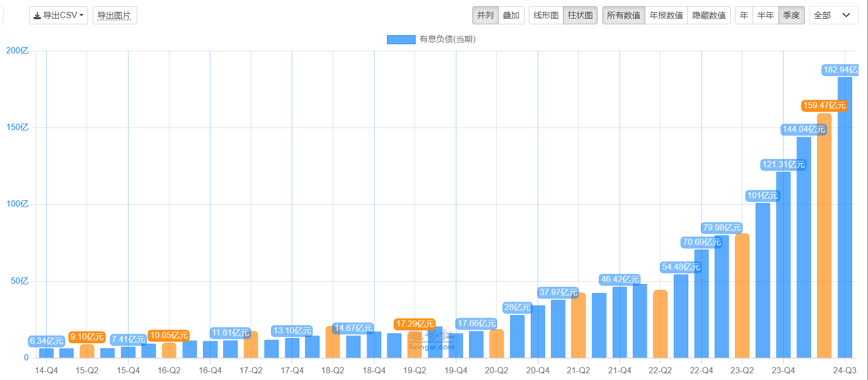Click the 20-Q4 axis label
Image resolution: width=868 pixels, height=380 pixels.
click(538, 371)
